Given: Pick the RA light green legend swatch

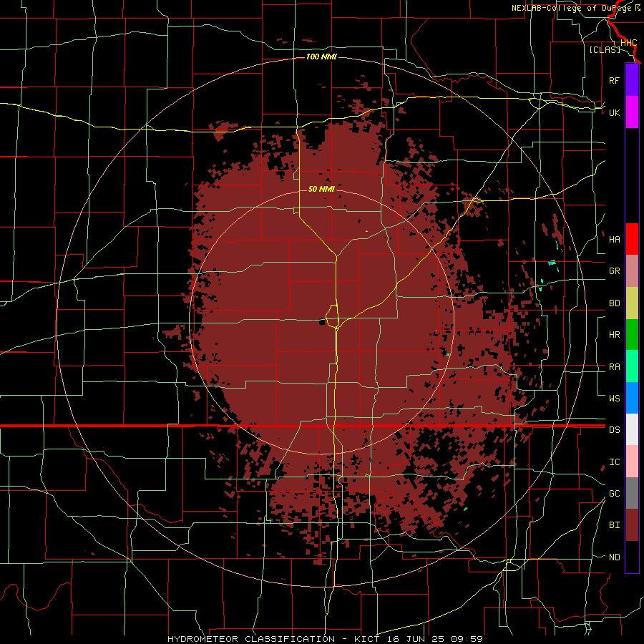Looking at the screenshot, I should 632,366.
